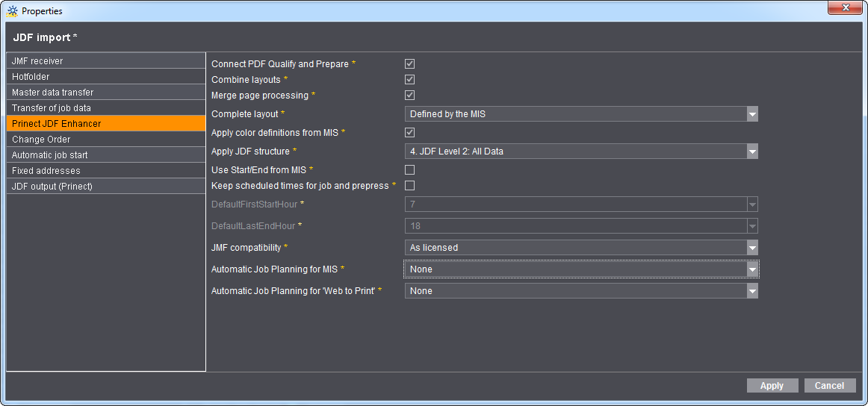The height and width of the screenshot is (406, 868).
Task: Go to Automatic job start section
Action: (105, 155)
